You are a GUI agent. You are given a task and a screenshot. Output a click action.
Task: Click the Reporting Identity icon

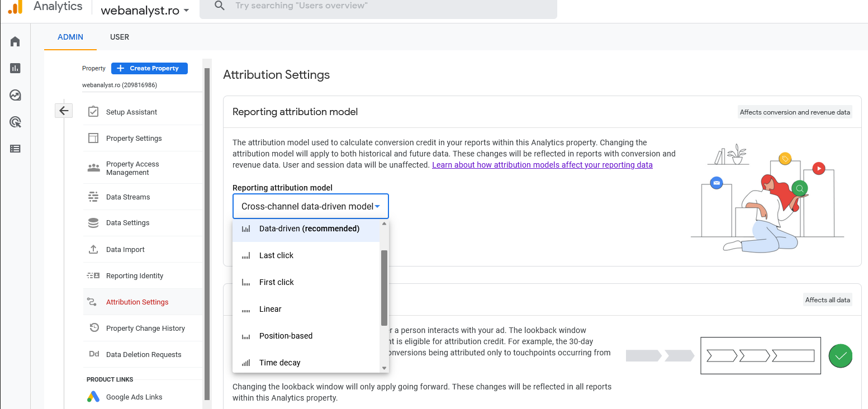[93, 275]
